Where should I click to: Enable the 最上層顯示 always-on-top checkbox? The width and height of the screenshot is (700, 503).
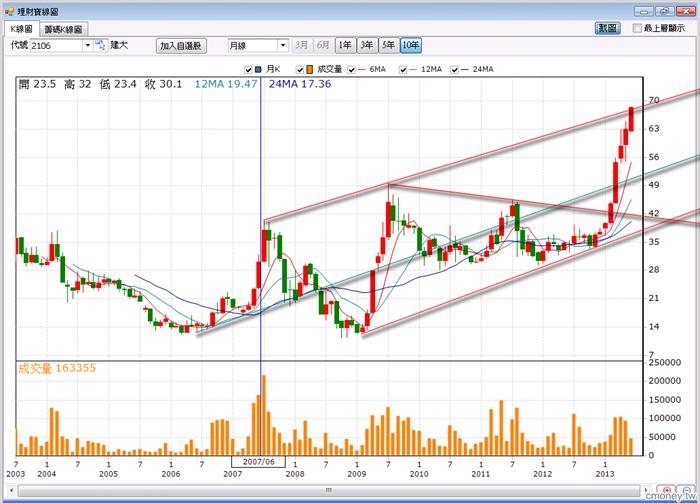637,28
